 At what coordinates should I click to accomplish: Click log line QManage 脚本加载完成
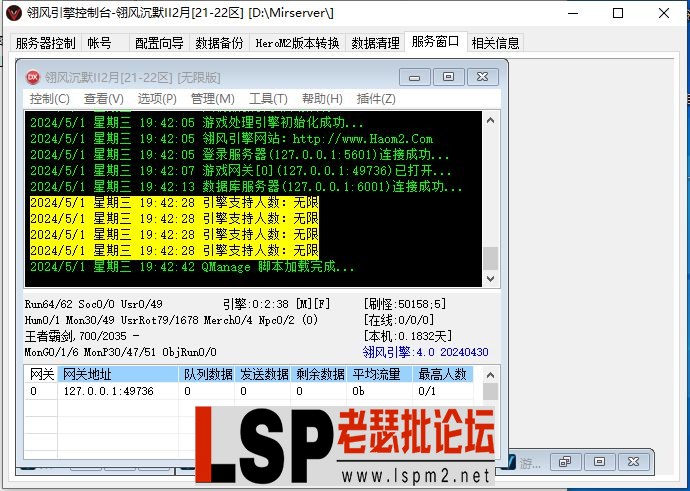[x=192, y=267]
